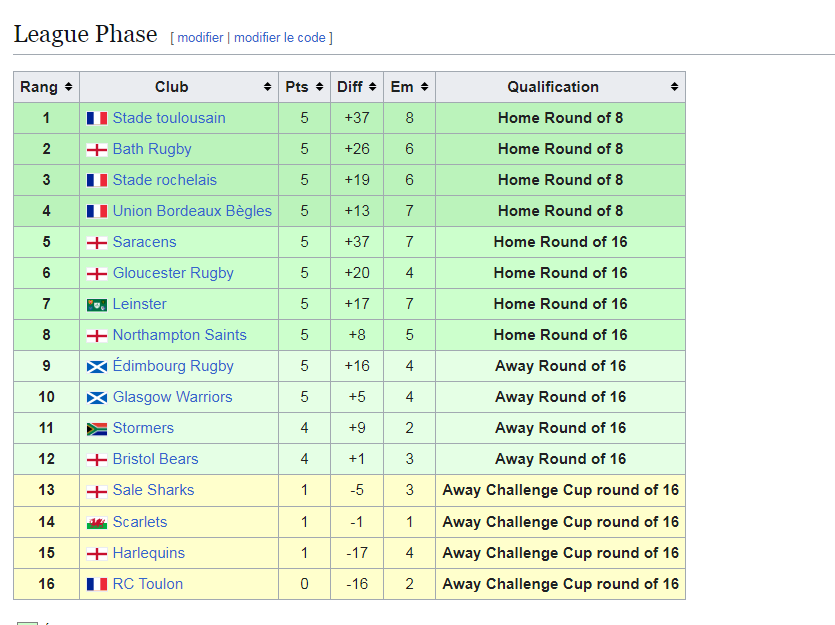Click the England flag beside Bath Rugby
The width and height of the screenshot is (835, 625).
coord(97,150)
